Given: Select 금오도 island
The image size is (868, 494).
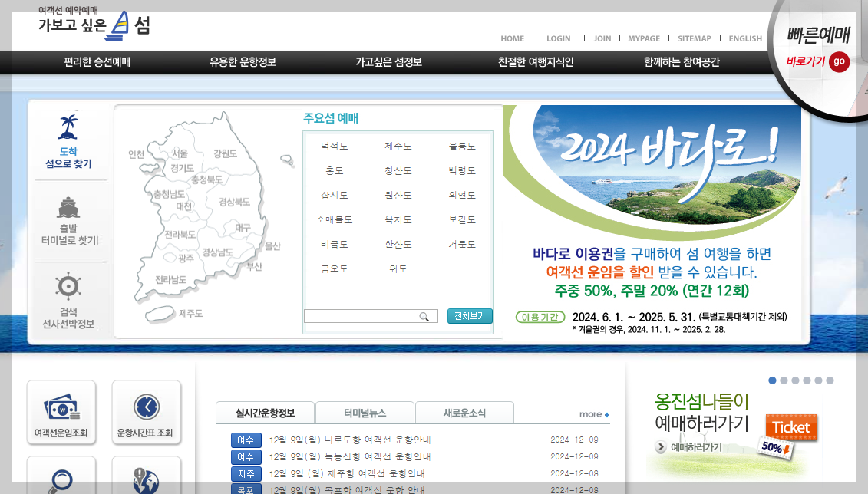Looking at the screenshot, I should 335,268.
